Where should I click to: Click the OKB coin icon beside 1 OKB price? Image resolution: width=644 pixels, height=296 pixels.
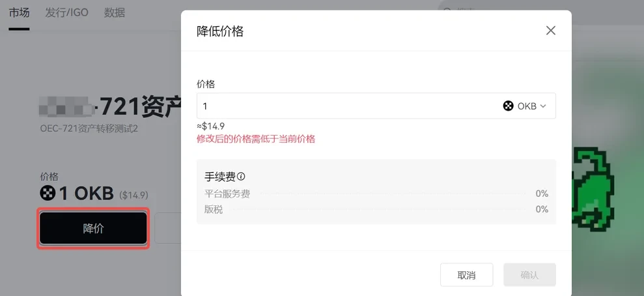[x=48, y=193]
